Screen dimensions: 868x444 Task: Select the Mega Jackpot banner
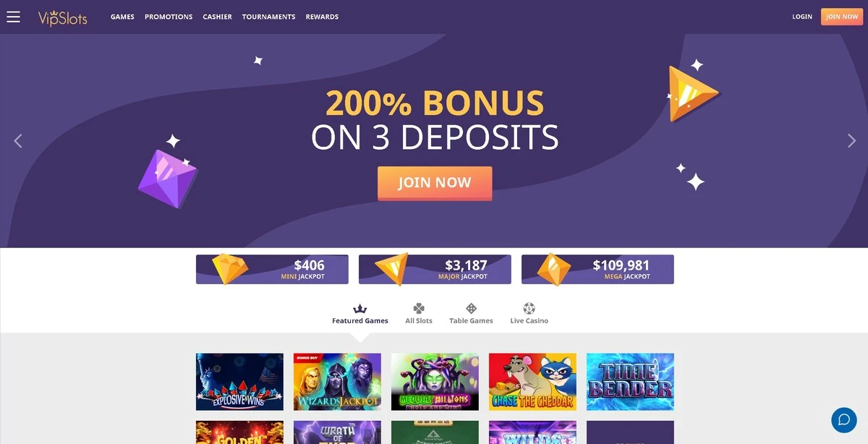(597, 269)
